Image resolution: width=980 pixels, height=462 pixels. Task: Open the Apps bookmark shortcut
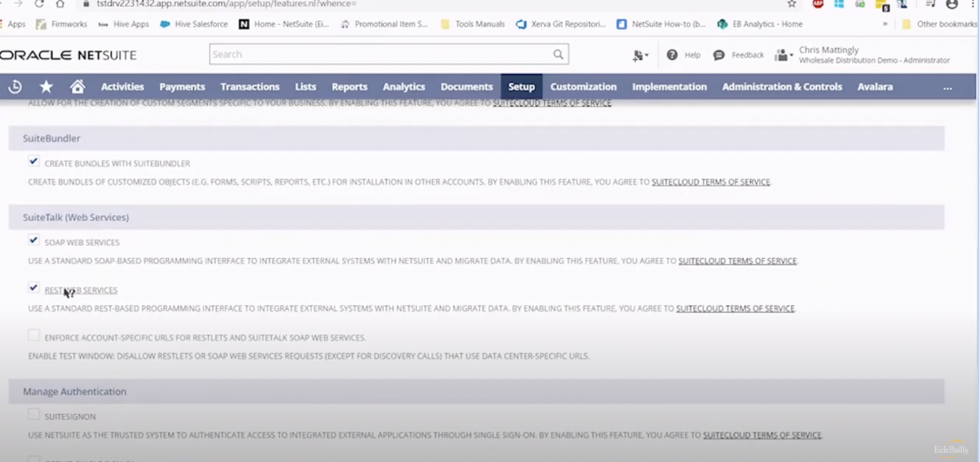13,24
